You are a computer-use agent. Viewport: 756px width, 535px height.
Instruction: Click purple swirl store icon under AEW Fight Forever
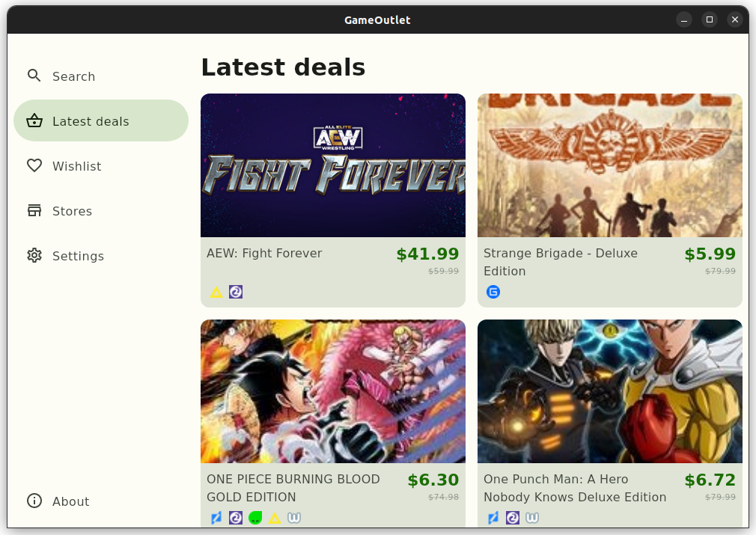pos(236,292)
